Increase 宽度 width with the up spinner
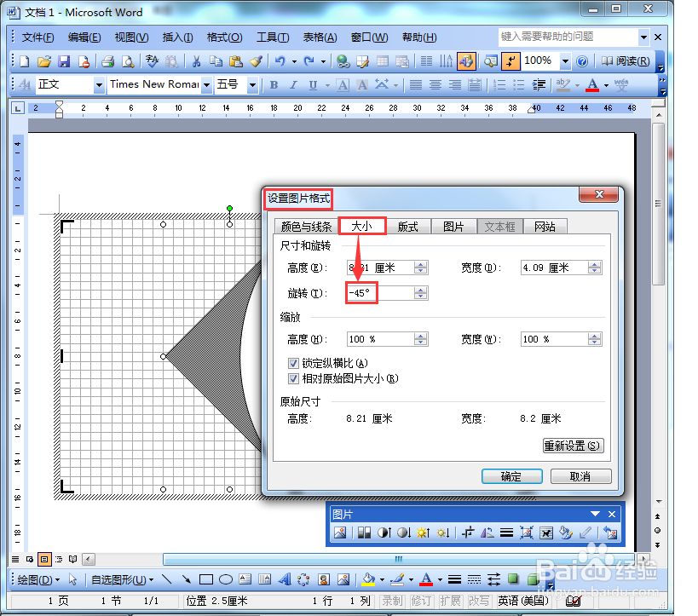The image size is (698, 616). click(x=594, y=264)
